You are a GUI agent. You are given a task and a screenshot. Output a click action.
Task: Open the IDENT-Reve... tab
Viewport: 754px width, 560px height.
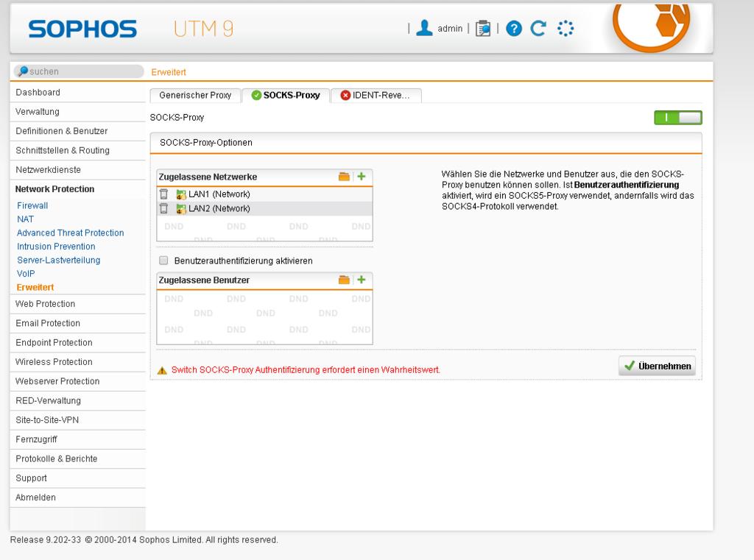376,95
